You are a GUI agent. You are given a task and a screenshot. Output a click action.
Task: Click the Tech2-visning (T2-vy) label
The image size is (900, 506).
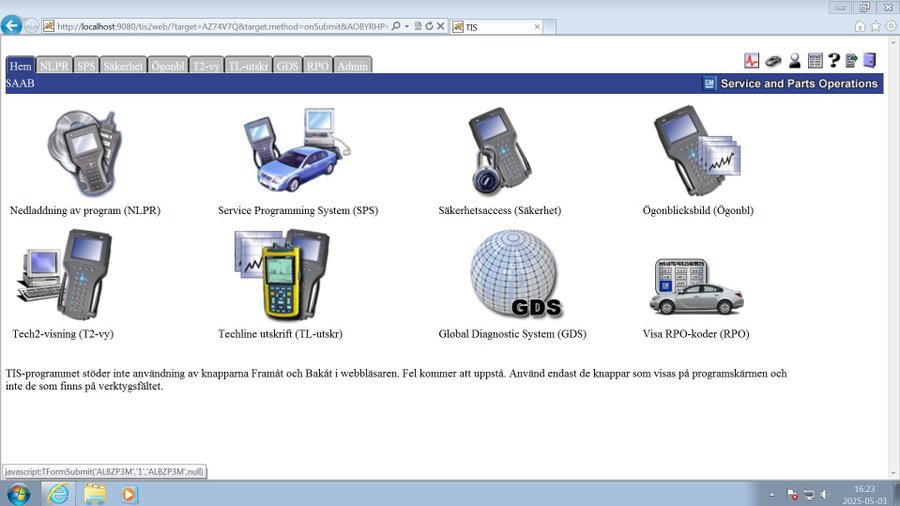point(63,334)
